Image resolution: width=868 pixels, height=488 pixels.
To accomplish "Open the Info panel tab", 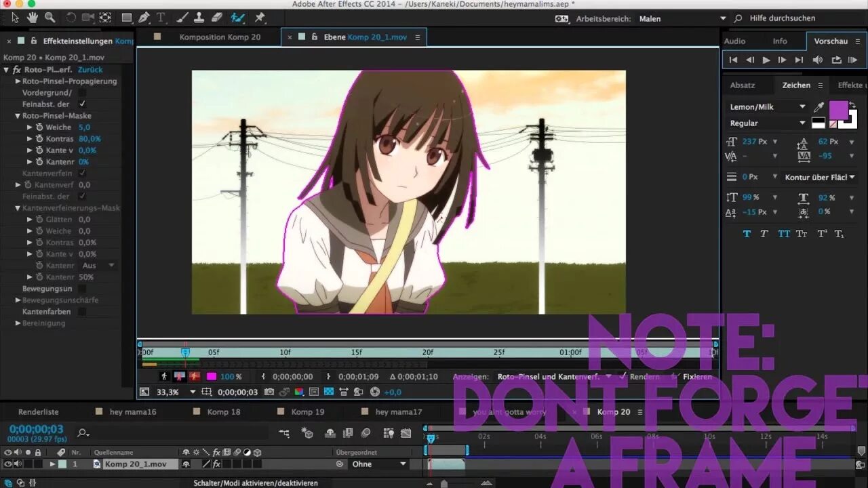I will (x=780, y=41).
